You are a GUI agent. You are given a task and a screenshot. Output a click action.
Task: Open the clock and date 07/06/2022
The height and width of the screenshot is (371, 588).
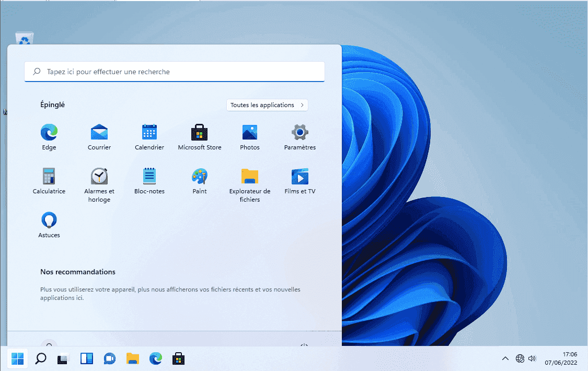pyautogui.click(x=561, y=358)
